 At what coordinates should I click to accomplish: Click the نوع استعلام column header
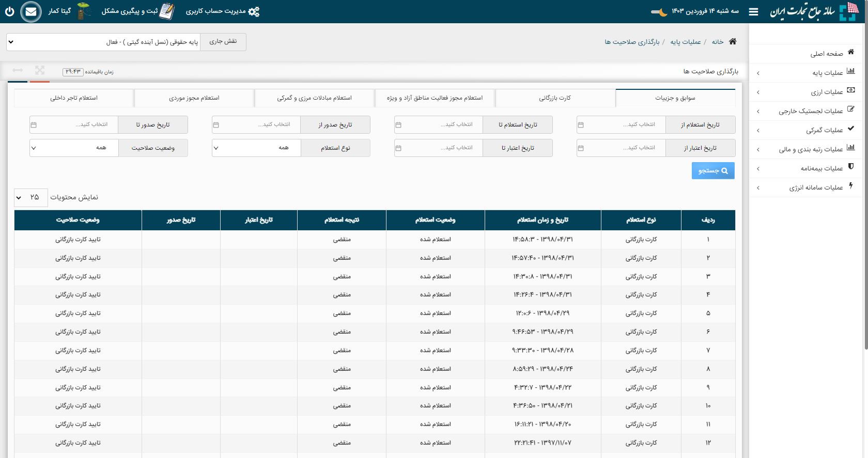[641, 220]
